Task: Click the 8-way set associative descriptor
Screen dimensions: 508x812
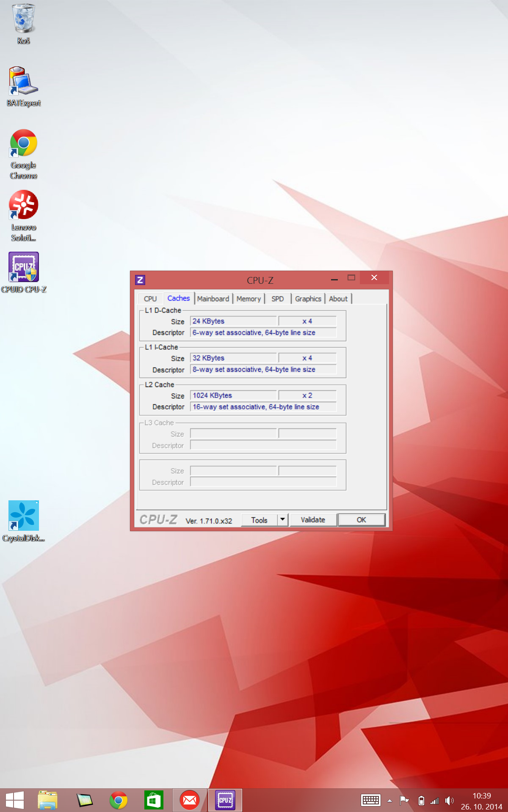Action: pos(263,369)
